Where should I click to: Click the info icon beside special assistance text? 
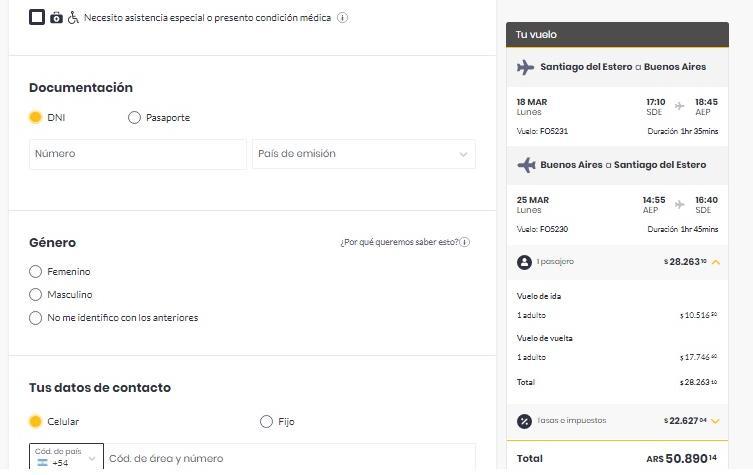point(343,18)
